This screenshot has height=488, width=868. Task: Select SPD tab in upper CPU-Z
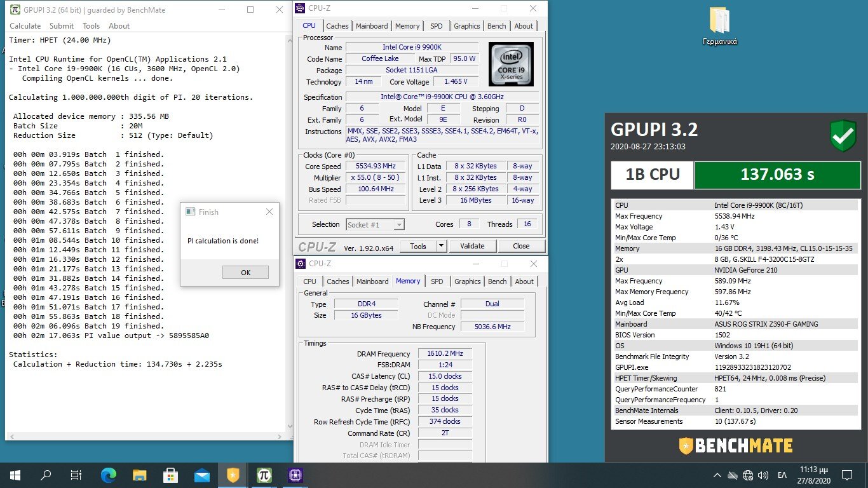point(437,26)
